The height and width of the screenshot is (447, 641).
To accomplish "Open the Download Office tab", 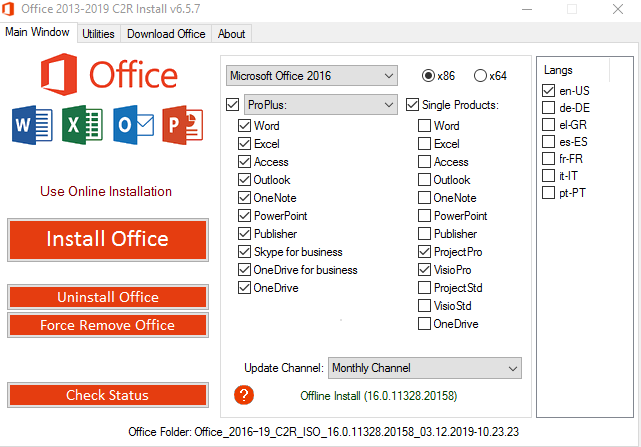I will [166, 34].
